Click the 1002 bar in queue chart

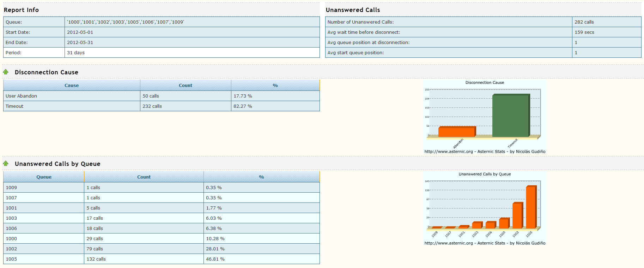coord(517,216)
